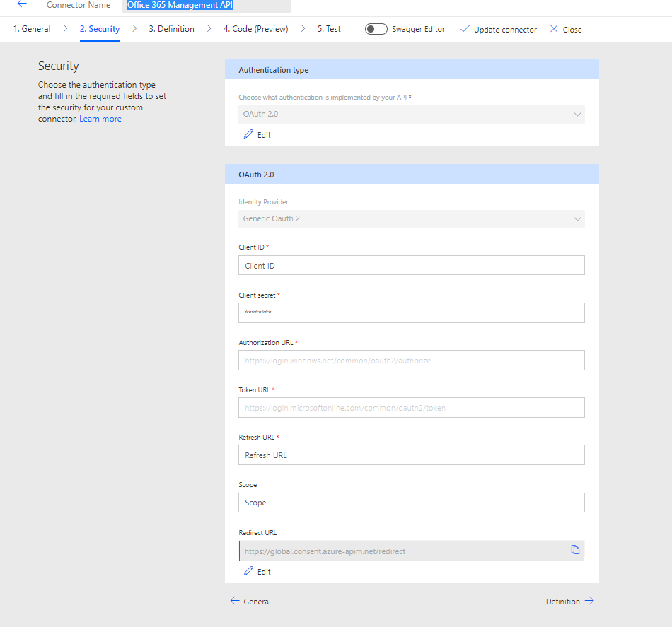This screenshot has height=627, width=672.
Task: Click the Scope input field
Action: point(411,502)
